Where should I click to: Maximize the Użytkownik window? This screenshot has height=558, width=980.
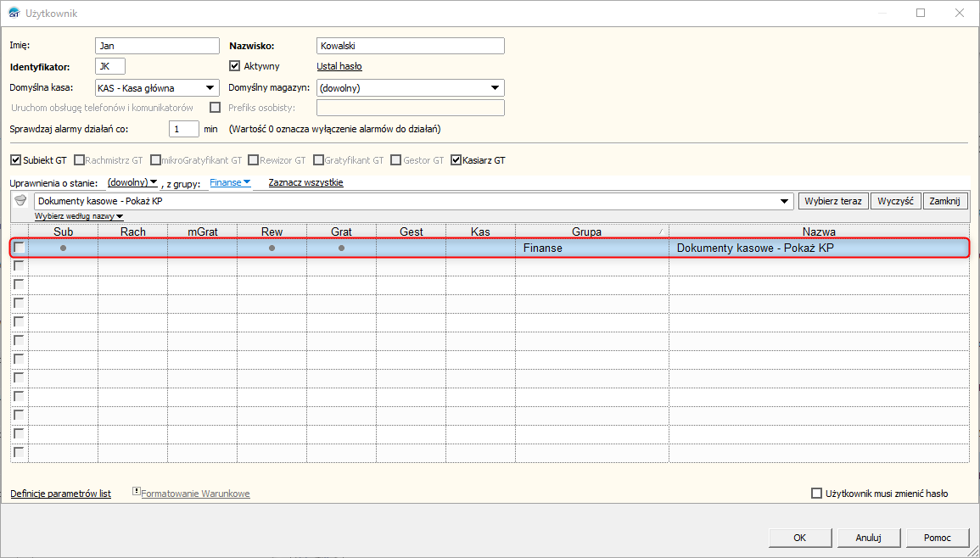pyautogui.click(x=921, y=13)
